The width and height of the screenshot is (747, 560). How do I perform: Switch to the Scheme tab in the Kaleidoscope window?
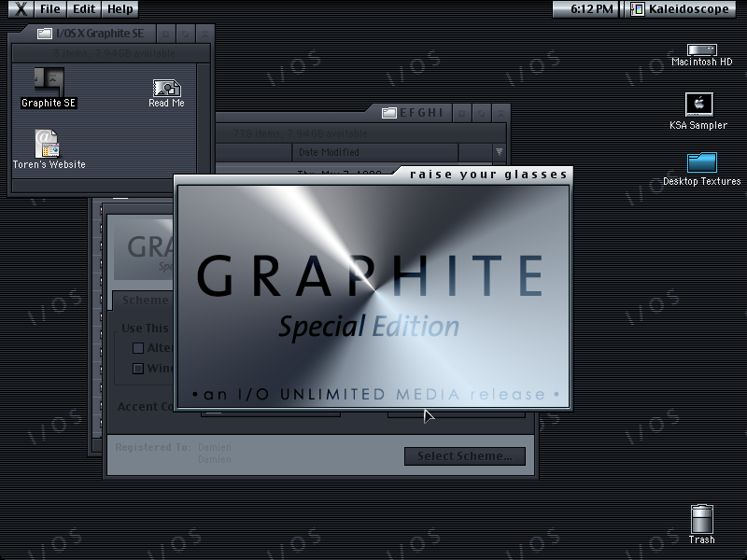tap(145, 301)
